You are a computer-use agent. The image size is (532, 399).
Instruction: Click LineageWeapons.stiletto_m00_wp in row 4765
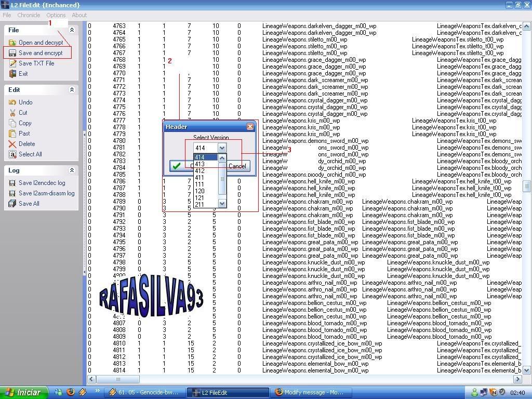[304, 39]
